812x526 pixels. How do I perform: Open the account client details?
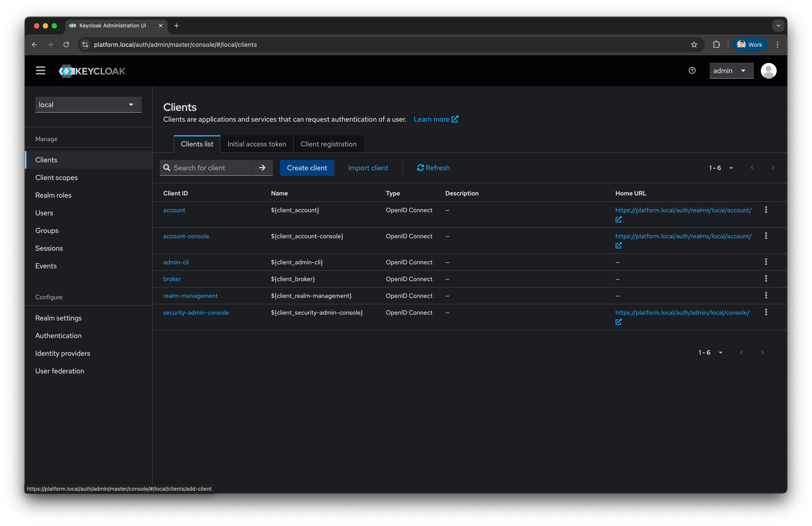pos(174,210)
